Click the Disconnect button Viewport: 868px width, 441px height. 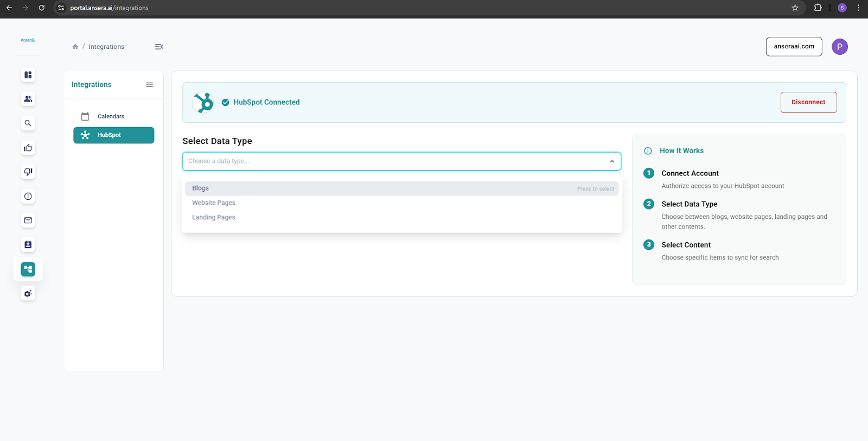point(808,102)
